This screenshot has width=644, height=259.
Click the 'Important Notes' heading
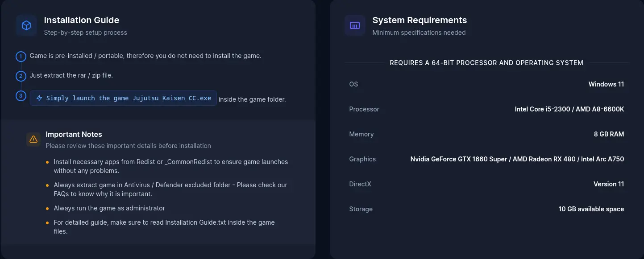pos(74,134)
